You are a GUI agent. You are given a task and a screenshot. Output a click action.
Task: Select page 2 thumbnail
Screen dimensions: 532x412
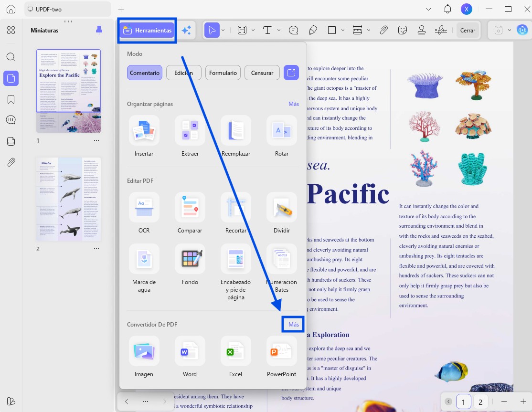[x=69, y=200]
